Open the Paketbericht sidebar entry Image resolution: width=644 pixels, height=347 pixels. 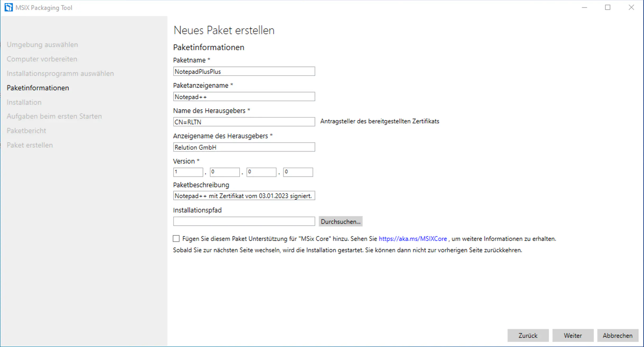click(x=26, y=130)
